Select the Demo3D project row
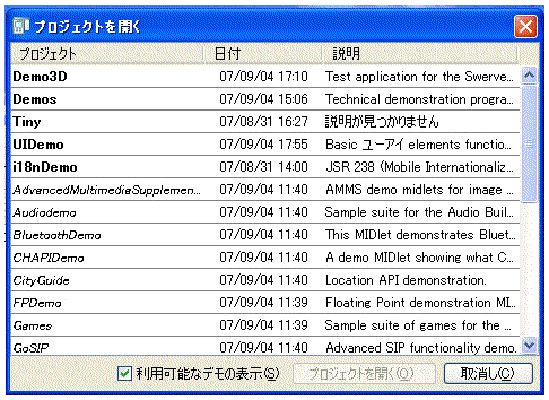The width and height of the screenshot is (549, 400). (265, 76)
